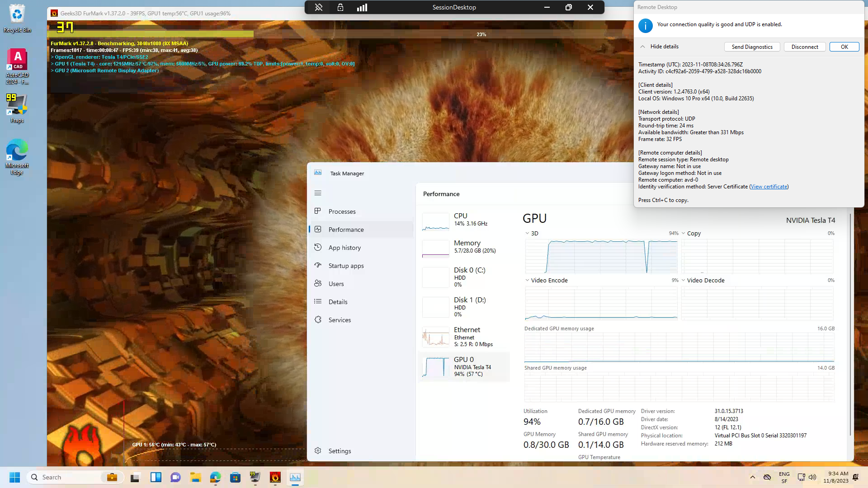
Task: Show hidden system tray icons
Action: click(752, 477)
